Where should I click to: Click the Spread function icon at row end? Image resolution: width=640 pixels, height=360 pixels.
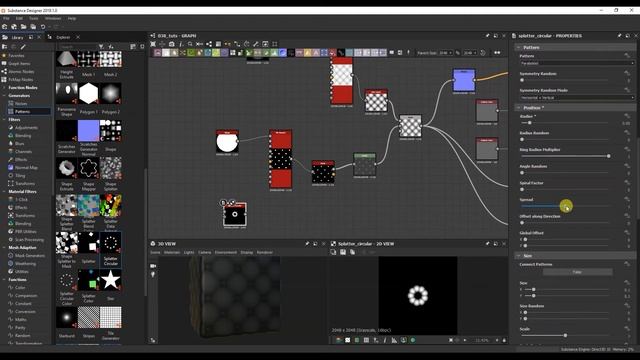coord(627,199)
